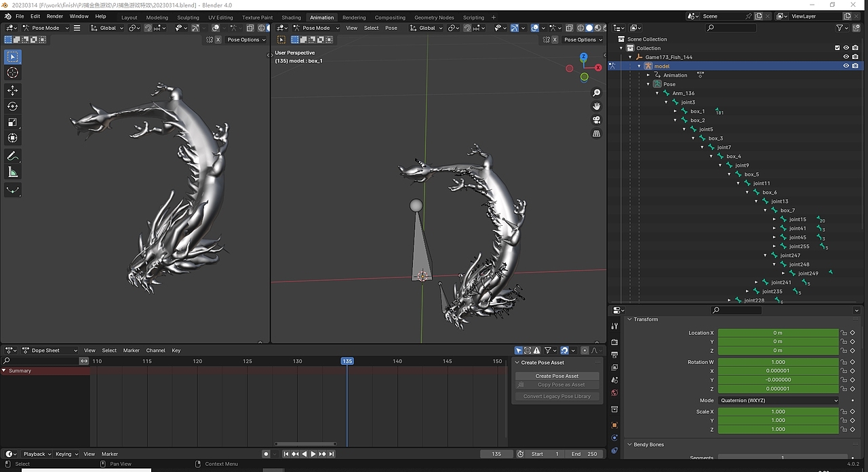Open the Render menu

[x=55, y=16]
